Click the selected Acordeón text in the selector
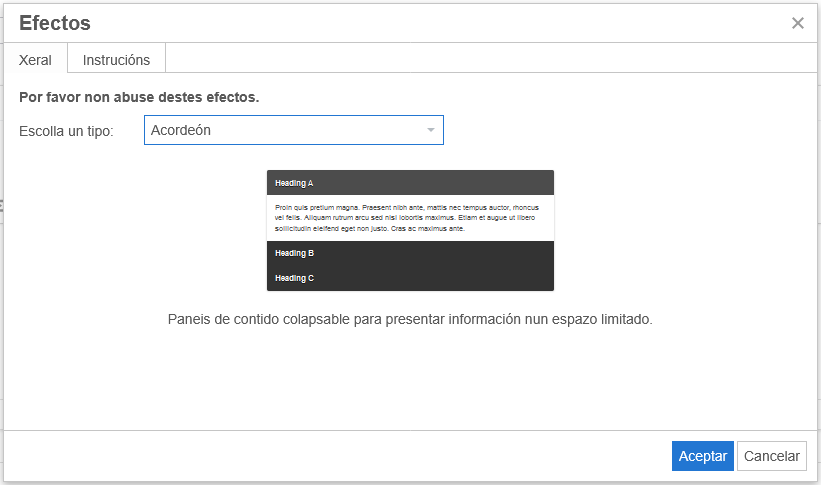This screenshot has width=821, height=485. tap(181, 130)
